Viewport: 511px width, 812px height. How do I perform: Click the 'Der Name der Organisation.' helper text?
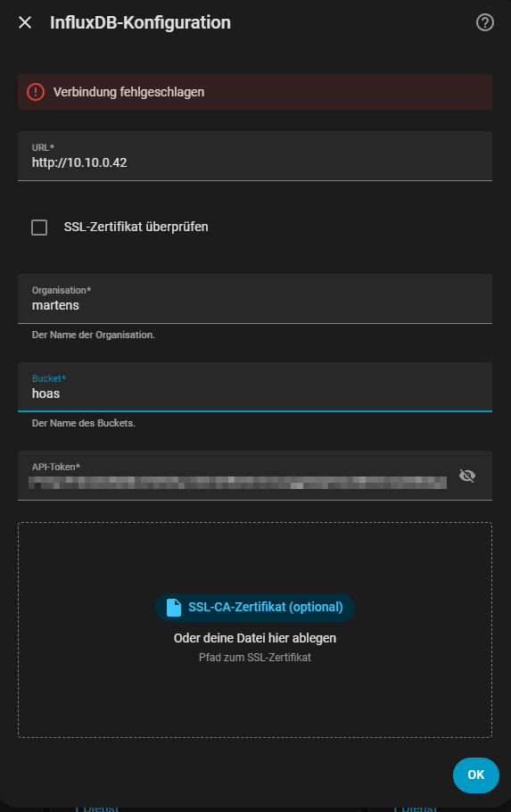coord(93,335)
